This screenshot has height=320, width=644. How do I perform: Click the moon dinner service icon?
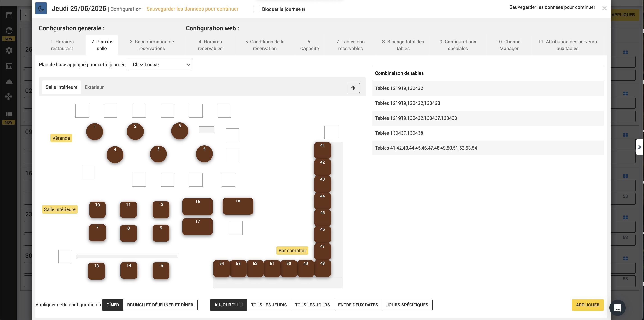(41, 8)
